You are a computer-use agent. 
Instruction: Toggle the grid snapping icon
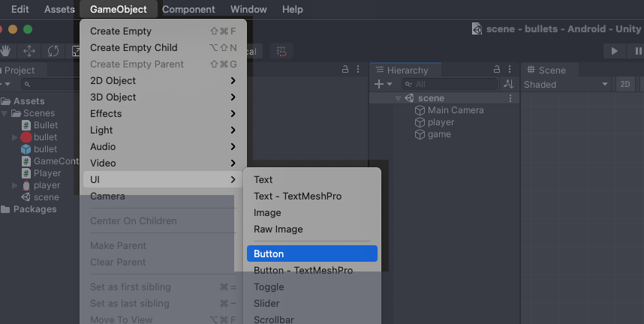281,51
